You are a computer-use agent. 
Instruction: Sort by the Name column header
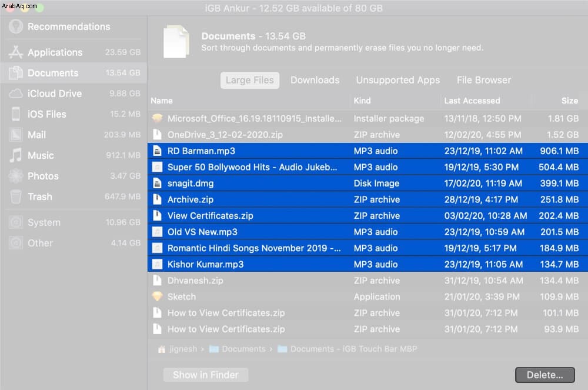(x=162, y=101)
